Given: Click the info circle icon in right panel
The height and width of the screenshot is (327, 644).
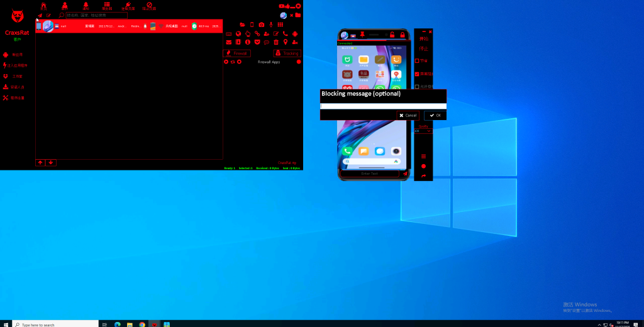Looking at the screenshot, I should coord(248,42).
